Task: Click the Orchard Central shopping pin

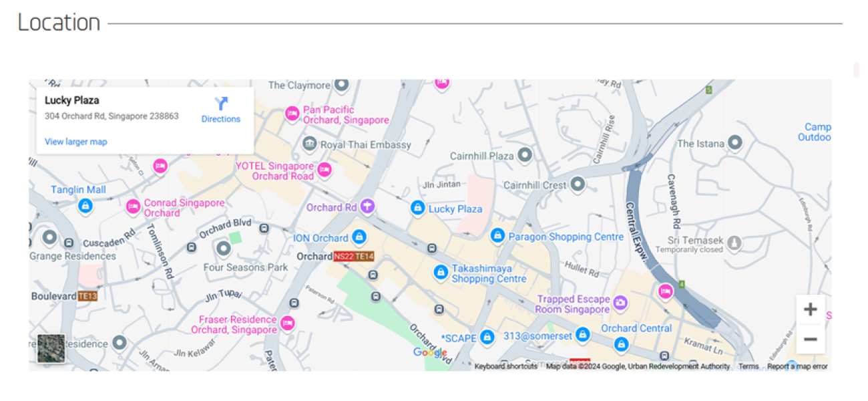Action: [622, 345]
